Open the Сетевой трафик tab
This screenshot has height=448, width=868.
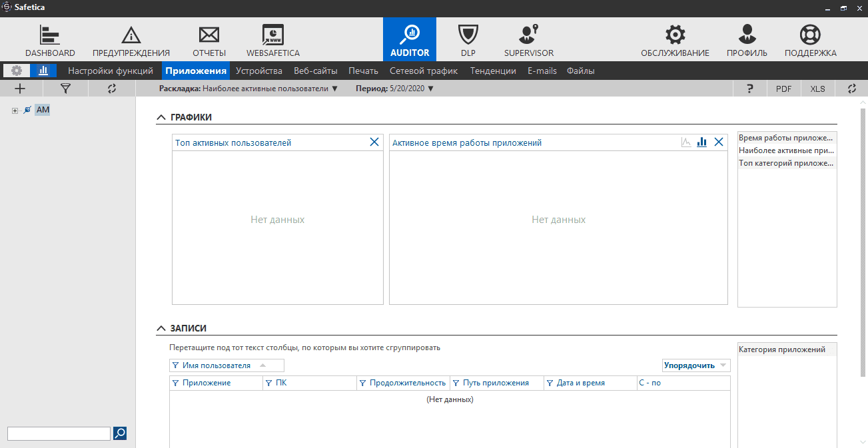(424, 71)
